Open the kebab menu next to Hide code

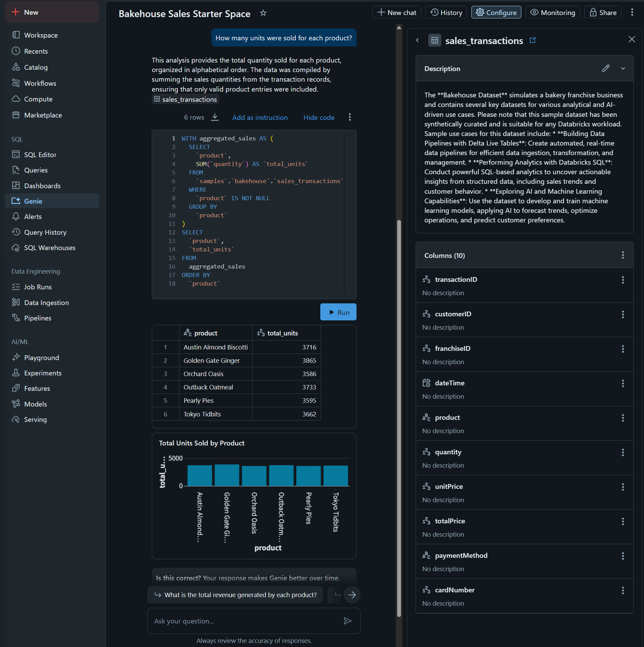point(350,117)
